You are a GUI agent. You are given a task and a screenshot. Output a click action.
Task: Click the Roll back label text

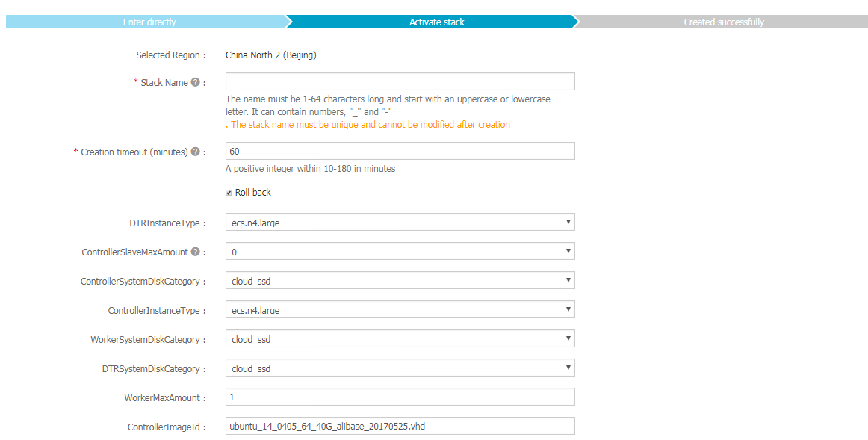pyautogui.click(x=253, y=193)
